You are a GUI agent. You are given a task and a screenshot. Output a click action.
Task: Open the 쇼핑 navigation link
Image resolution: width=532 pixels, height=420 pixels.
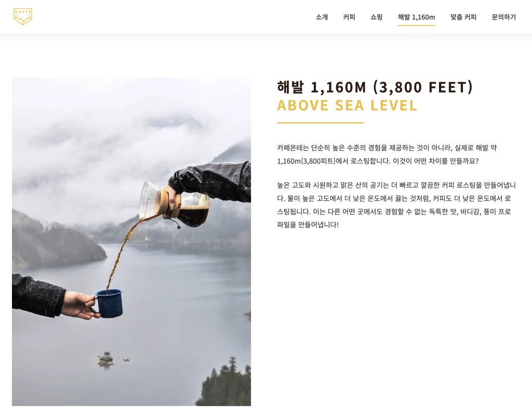[376, 17]
